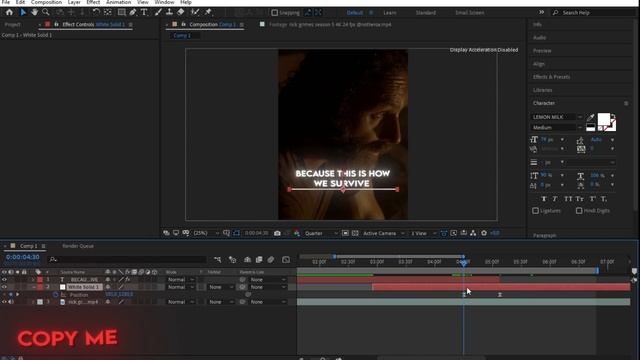Click the Faux Italic T button
The width and height of the screenshot is (640, 360).
click(x=555, y=199)
